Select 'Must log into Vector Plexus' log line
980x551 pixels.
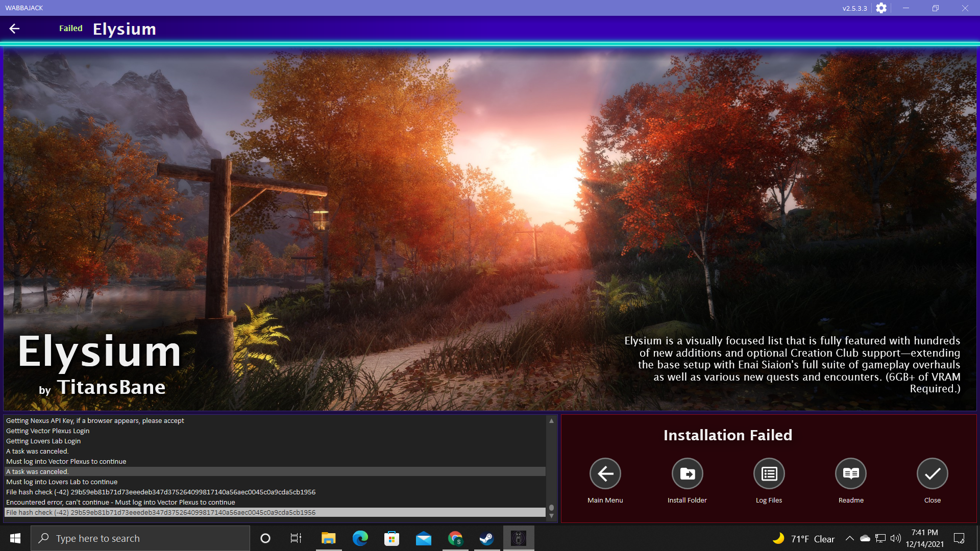coord(66,461)
